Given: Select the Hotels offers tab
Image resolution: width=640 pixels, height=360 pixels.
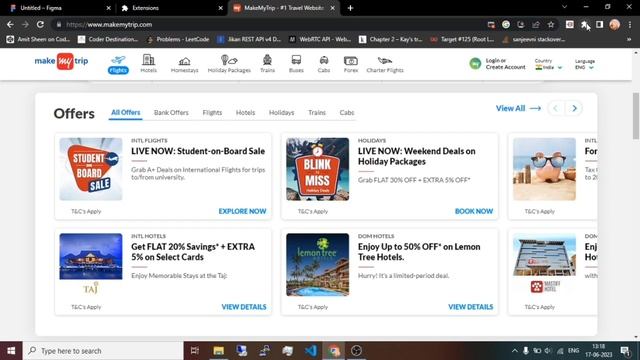Looking at the screenshot, I should (245, 112).
